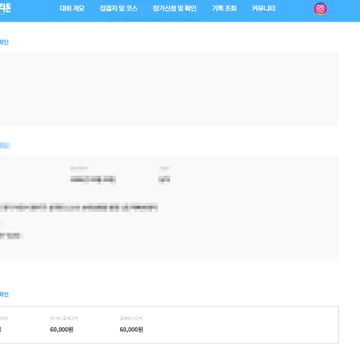Click the leftmost value in the payment box
This screenshot has height=360, width=360.
tap(1, 330)
